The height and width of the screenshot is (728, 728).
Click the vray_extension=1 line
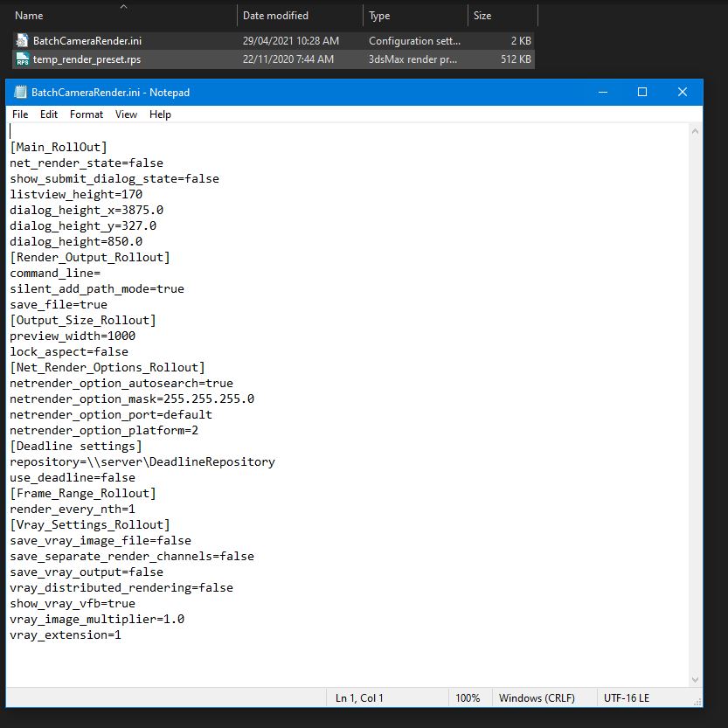click(x=66, y=635)
